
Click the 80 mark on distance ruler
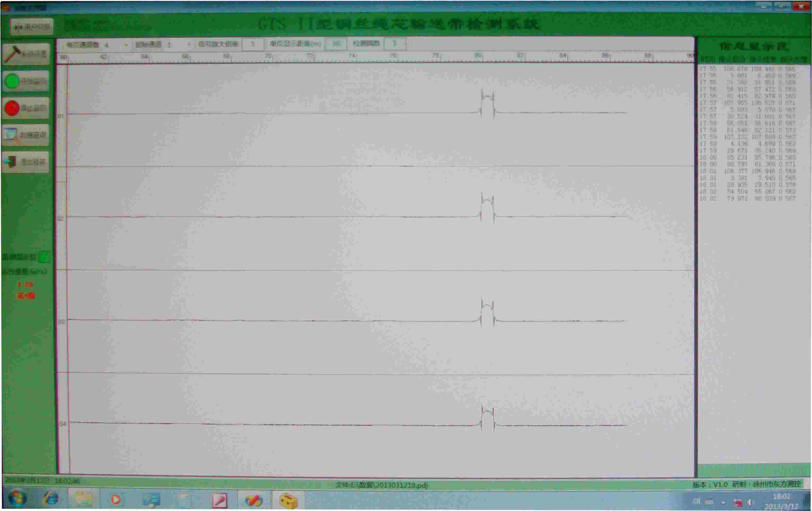pyautogui.click(x=478, y=55)
